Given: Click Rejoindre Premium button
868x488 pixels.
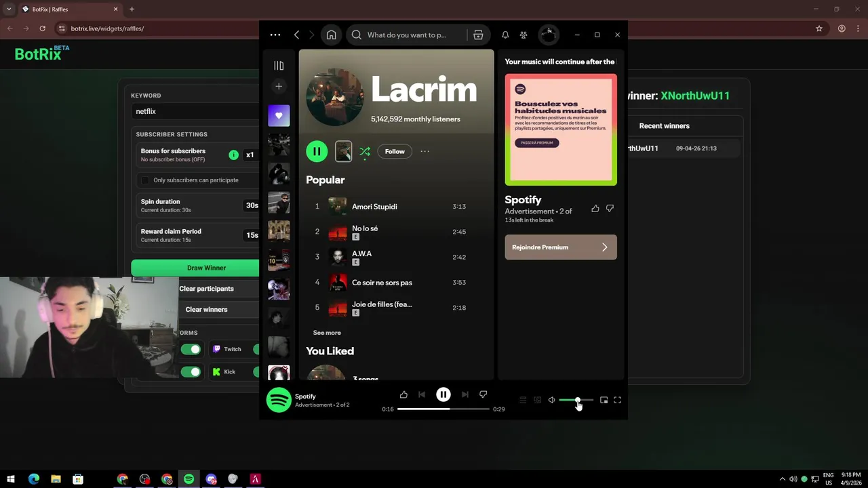Looking at the screenshot, I should pos(561,247).
